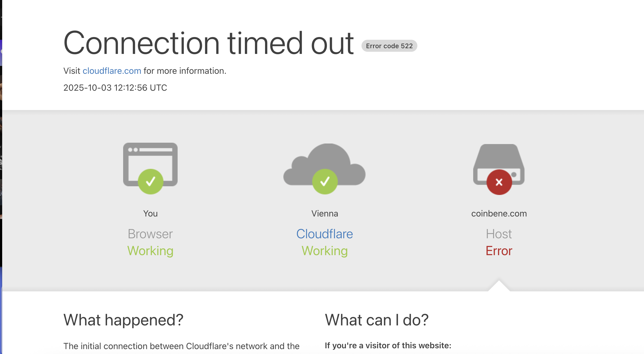Click the Vienna location label
Screen dimensions: 644x354
324,213
